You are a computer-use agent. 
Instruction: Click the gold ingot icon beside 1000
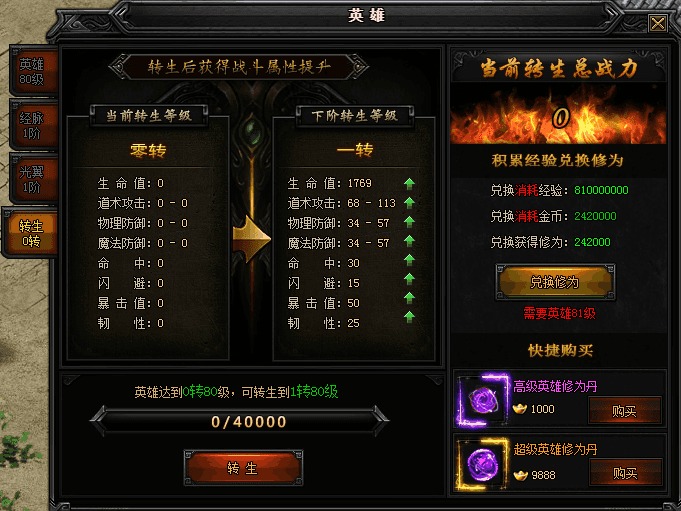point(520,409)
